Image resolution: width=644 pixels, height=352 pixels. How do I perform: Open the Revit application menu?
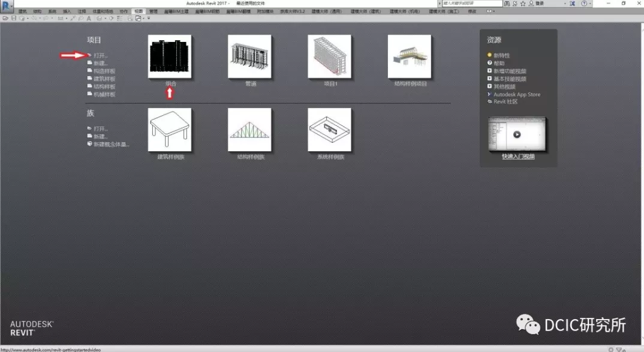pyautogui.click(x=7, y=6)
